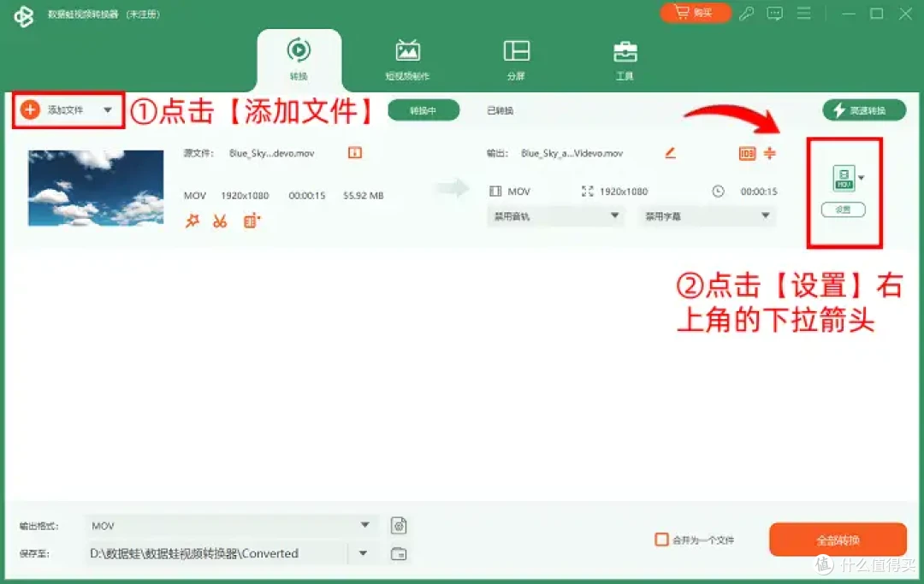Switch to the 短视频制作 tab

(407, 60)
